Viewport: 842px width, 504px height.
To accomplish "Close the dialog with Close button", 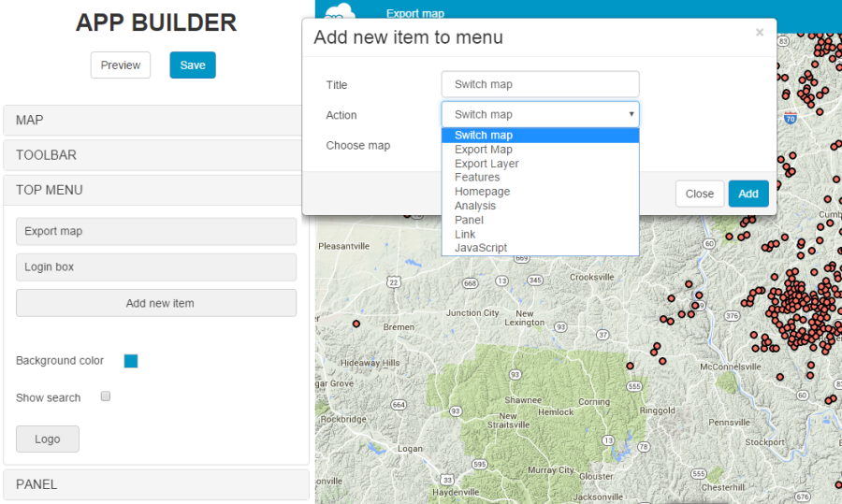I will pos(700,194).
